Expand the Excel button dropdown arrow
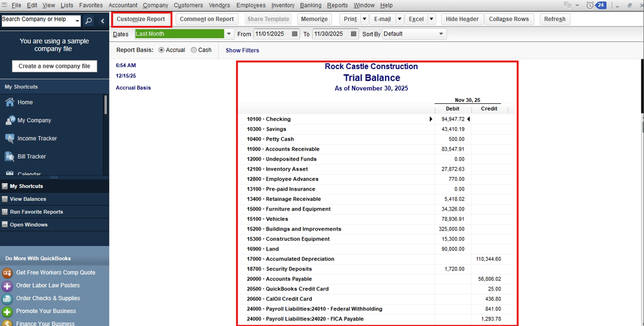 pos(431,19)
